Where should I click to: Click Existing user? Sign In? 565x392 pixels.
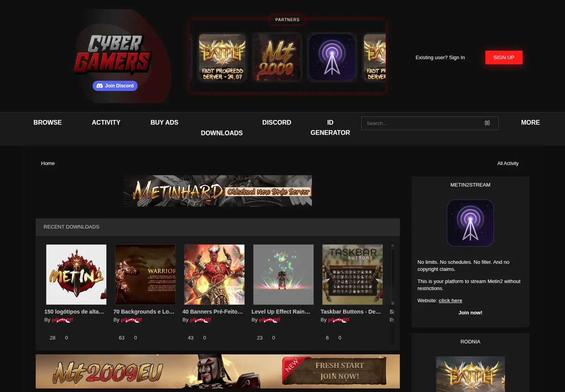440,57
